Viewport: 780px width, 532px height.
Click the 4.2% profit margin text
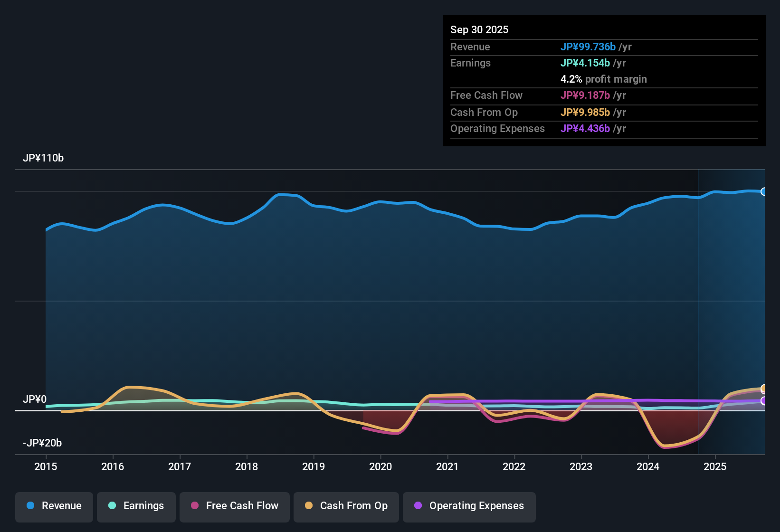[x=604, y=79]
